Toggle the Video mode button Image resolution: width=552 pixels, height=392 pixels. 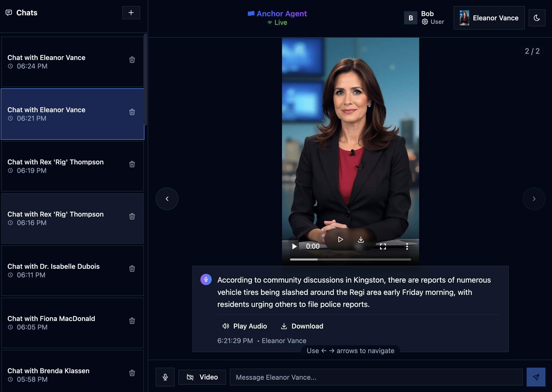pyautogui.click(x=202, y=377)
